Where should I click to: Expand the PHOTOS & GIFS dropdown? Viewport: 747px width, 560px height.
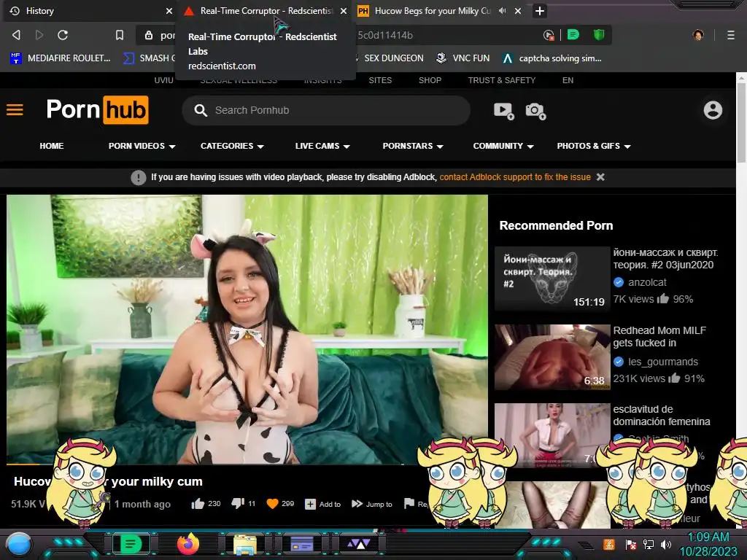(594, 146)
